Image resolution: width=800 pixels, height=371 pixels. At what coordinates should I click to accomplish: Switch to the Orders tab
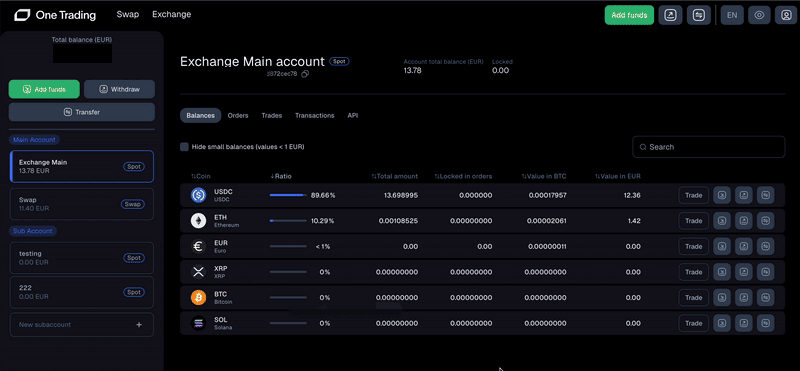[x=238, y=116]
